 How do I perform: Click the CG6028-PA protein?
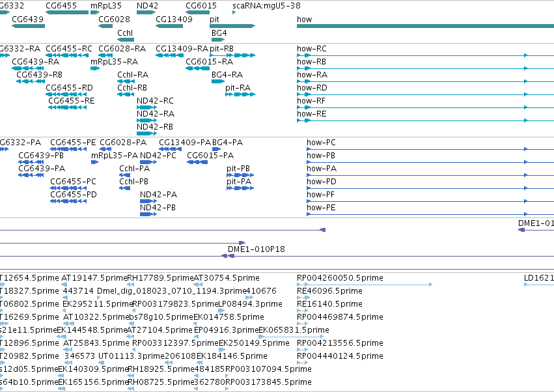[106, 149]
